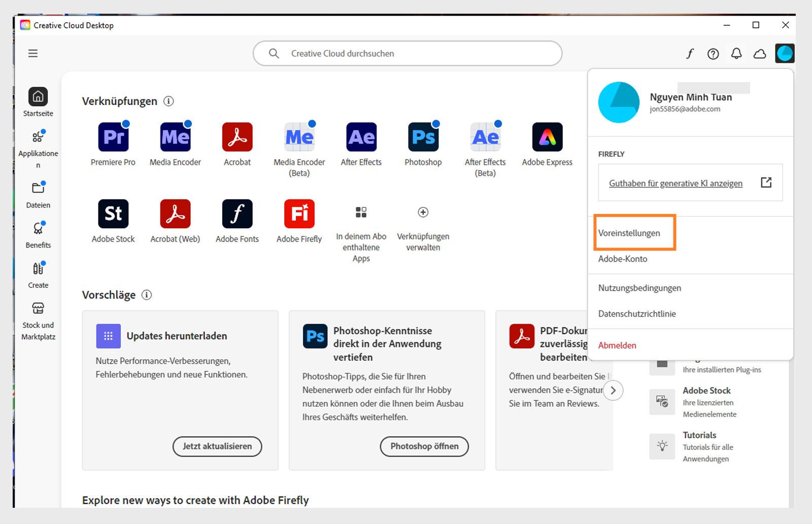Click the Jetzt aktualisieren button
Image resolution: width=812 pixels, height=524 pixels.
(x=217, y=446)
